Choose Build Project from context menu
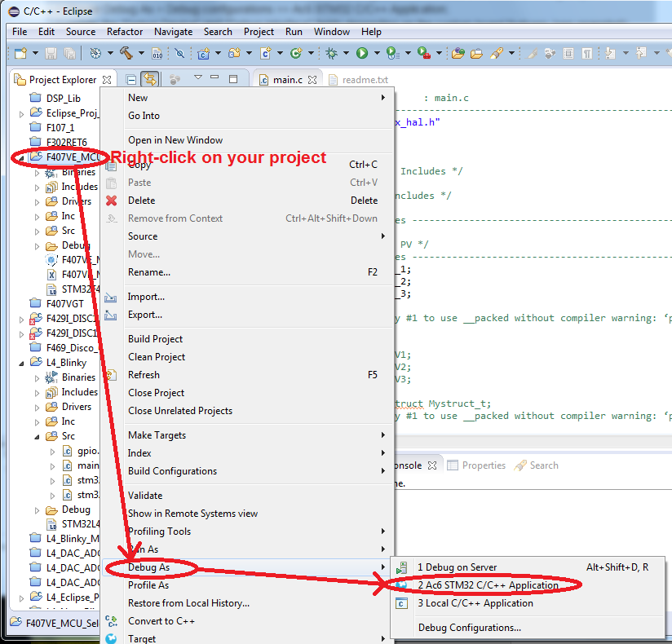This screenshot has width=672, height=644. pos(155,339)
